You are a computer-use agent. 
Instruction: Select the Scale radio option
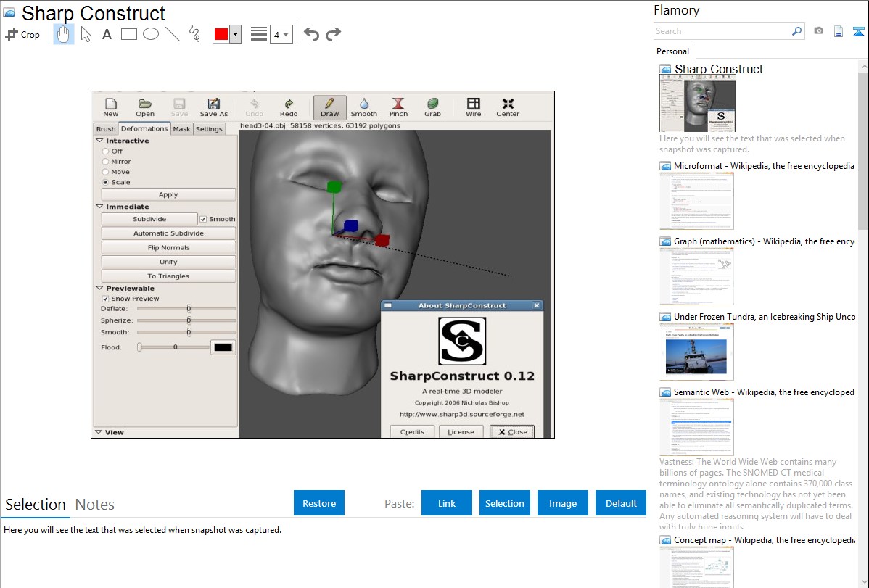click(105, 182)
